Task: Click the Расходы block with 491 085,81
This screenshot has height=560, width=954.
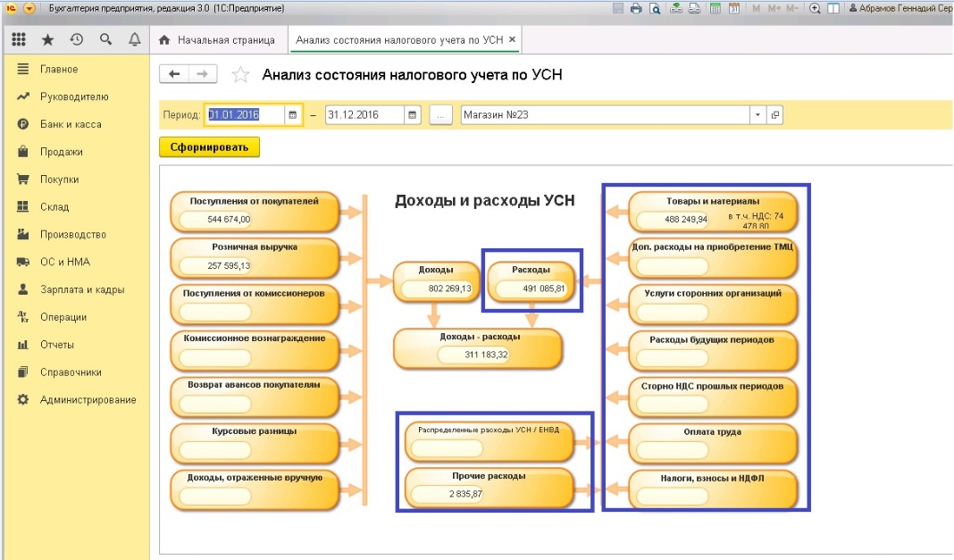Action: coord(531,281)
